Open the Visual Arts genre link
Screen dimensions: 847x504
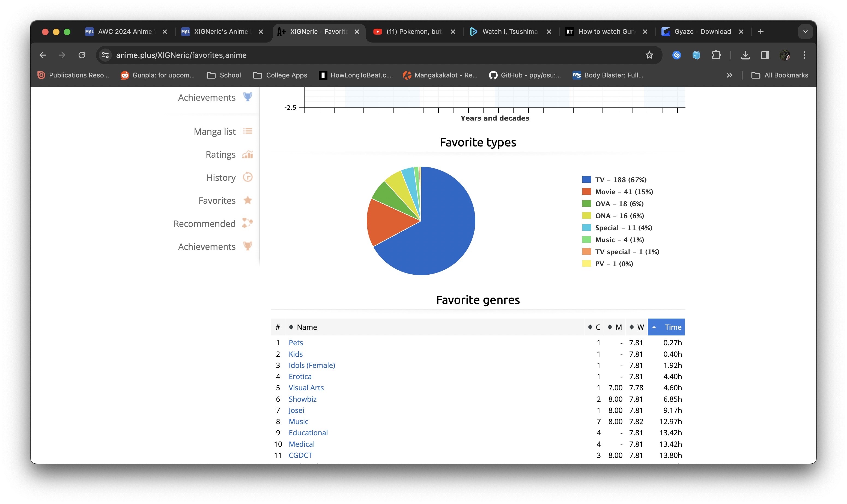tap(306, 388)
